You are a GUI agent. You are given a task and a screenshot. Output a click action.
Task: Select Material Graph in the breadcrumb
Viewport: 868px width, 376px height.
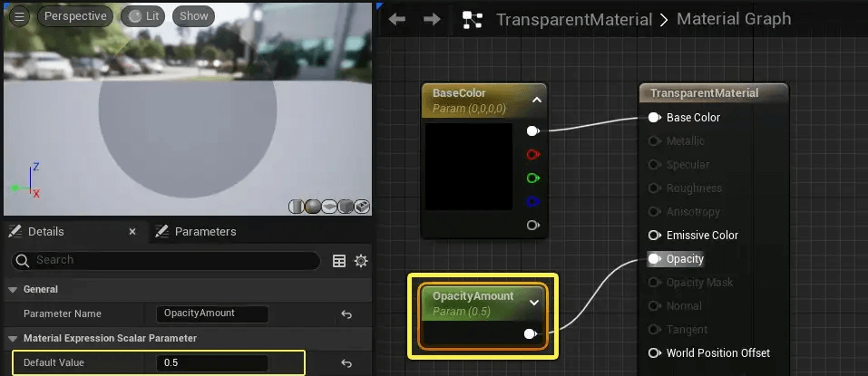coord(734,19)
